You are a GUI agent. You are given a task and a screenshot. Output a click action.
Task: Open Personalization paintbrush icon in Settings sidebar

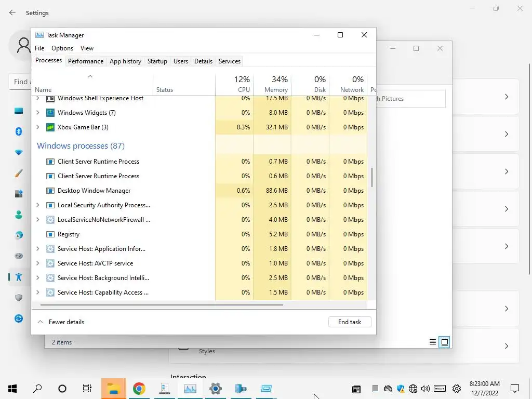coord(19,173)
